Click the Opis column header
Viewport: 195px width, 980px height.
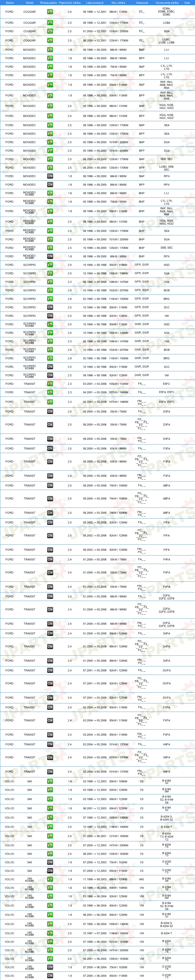(x=187, y=3)
